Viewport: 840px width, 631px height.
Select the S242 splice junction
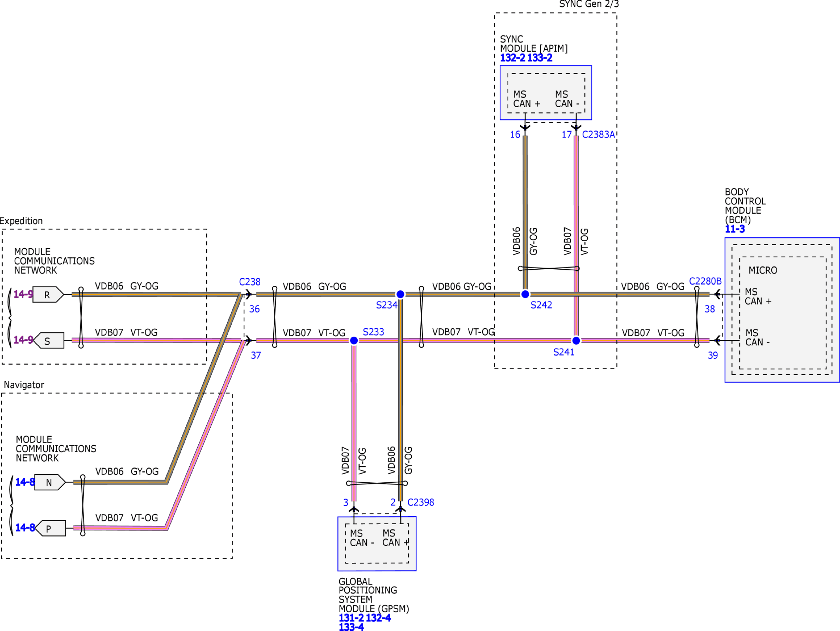[x=525, y=294]
